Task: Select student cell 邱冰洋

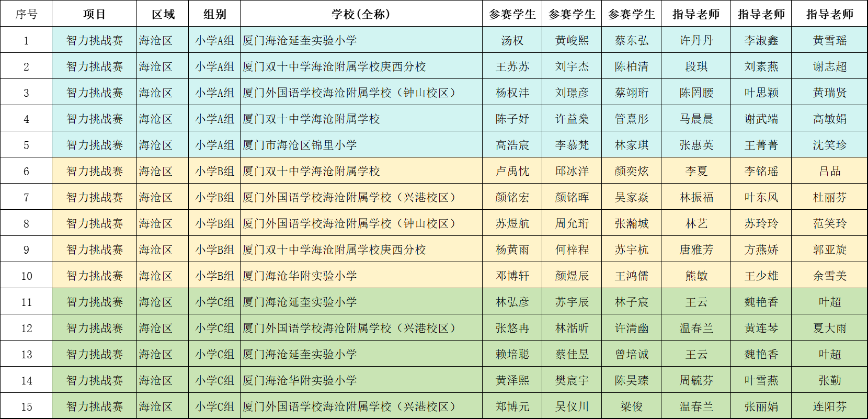Action: pyautogui.click(x=572, y=171)
